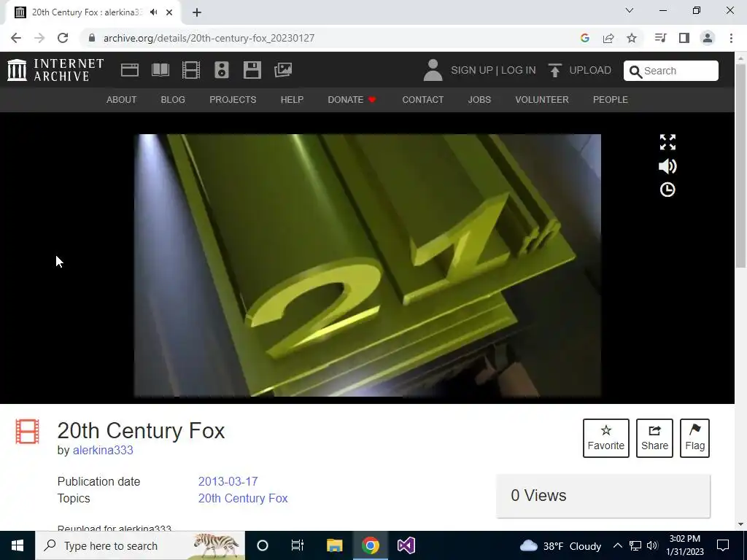Open Chrome three-dot menu
This screenshot has width=747, height=560.
pos(731,38)
